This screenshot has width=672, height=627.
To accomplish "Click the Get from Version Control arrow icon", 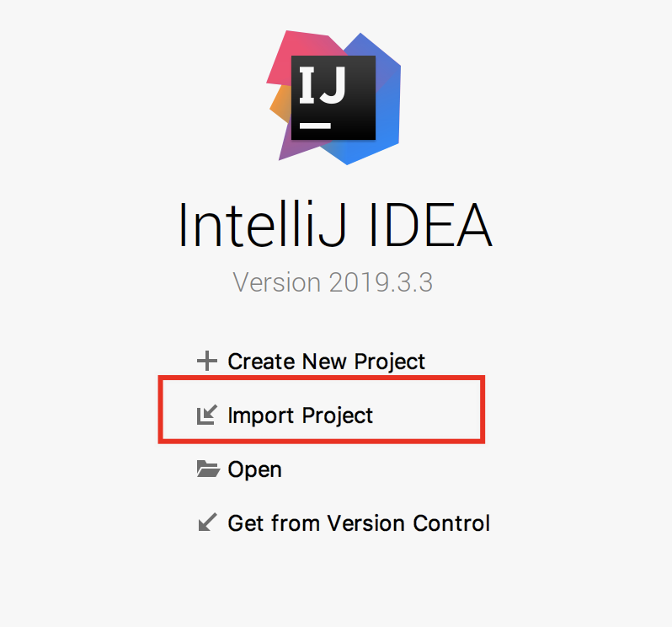I will (206, 522).
